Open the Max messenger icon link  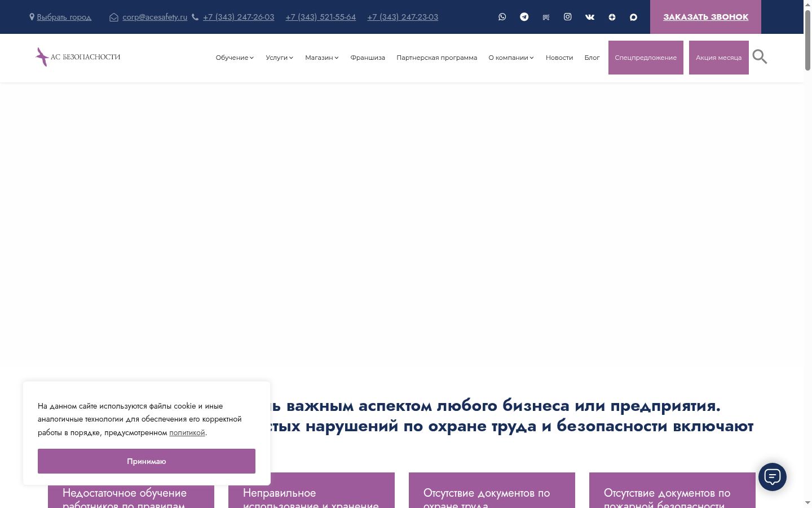pos(634,17)
